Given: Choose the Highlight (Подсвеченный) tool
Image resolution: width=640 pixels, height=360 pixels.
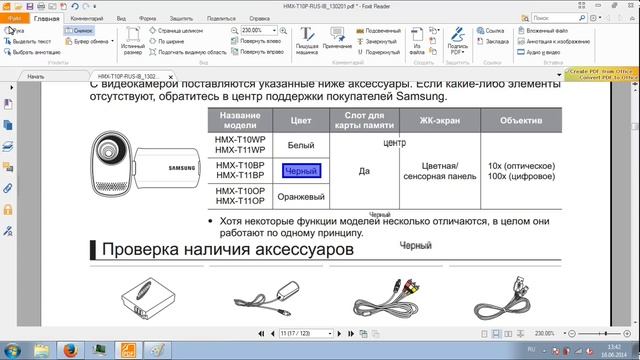Looking at the screenshot, I should pos(378,31).
